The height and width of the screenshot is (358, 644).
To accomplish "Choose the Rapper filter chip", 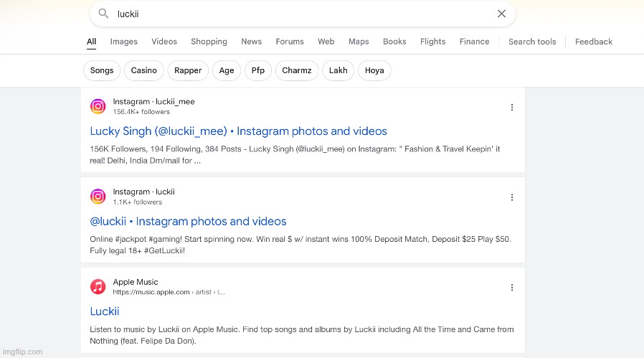I will [188, 70].
